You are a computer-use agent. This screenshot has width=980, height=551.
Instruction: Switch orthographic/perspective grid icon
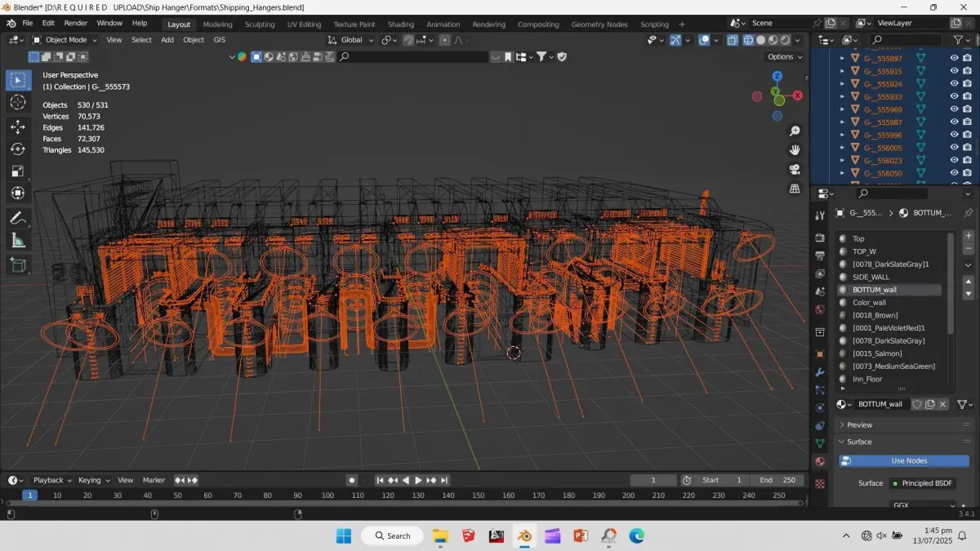click(x=795, y=189)
